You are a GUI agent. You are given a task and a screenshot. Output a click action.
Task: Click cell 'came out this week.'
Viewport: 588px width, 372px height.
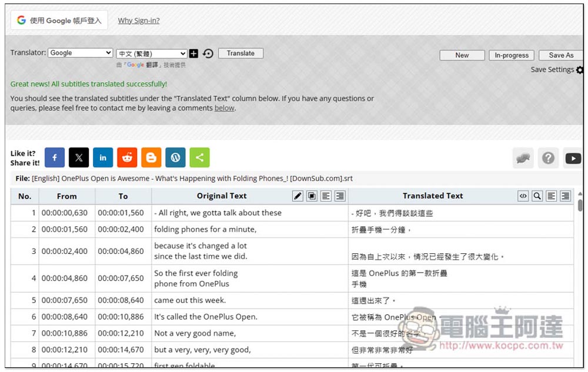click(x=250, y=300)
